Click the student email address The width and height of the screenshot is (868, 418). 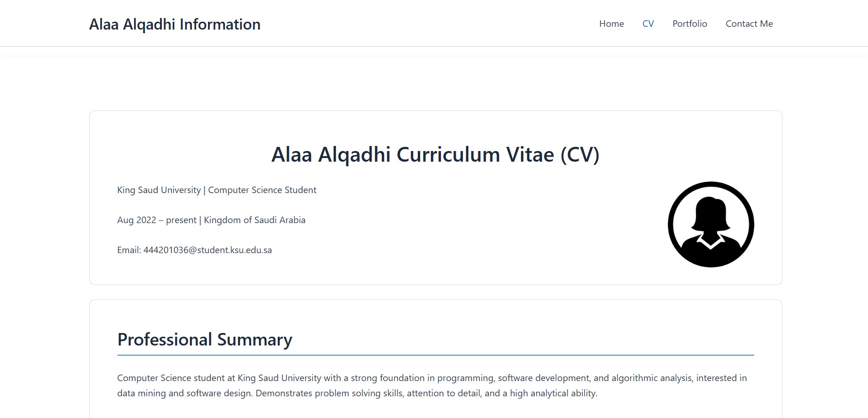[x=208, y=249]
